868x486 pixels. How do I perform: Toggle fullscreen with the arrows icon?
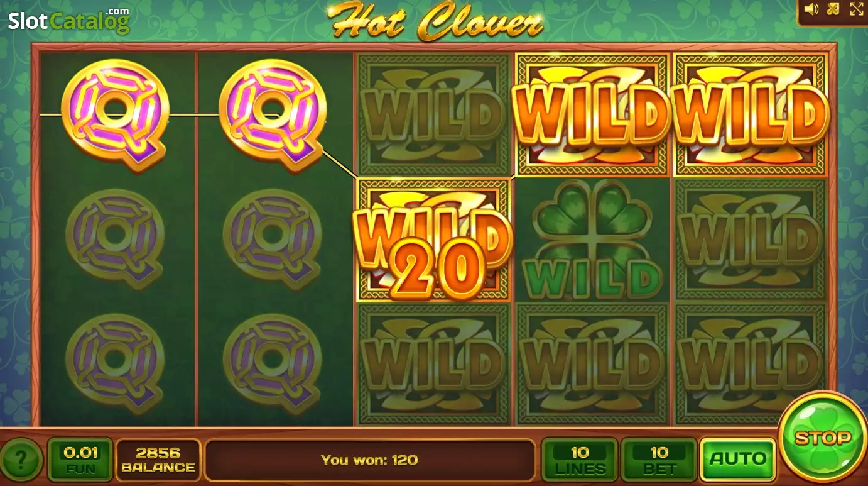pyautogui.click(x=857, y=9)
